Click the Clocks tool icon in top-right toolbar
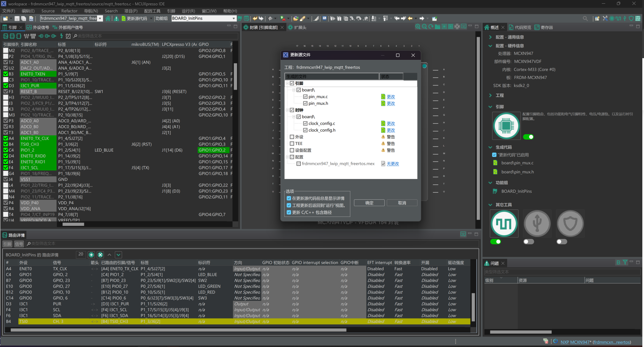Image resolution: width=644 pixels, height=347 pixels. (x=618, y=18)
